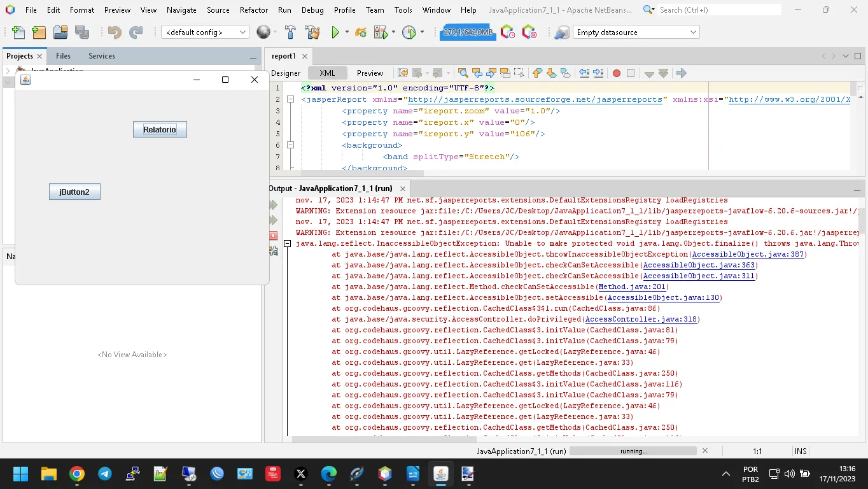Image resolution: width=868 pixels, height=489 pixels.
Task: Open the Empty datasource dropdown
Action: click(x=636, y=32)
